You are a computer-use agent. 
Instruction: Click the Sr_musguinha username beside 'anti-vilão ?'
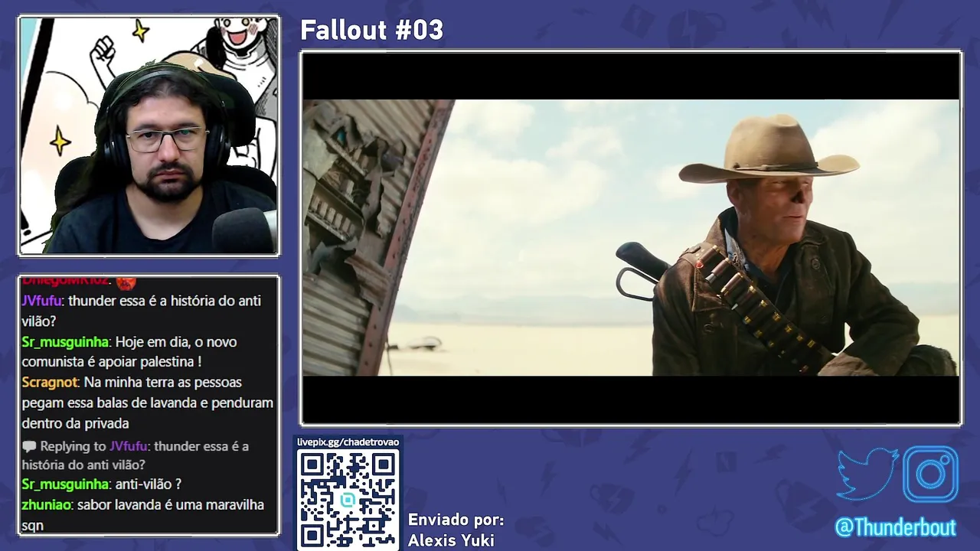65,484
